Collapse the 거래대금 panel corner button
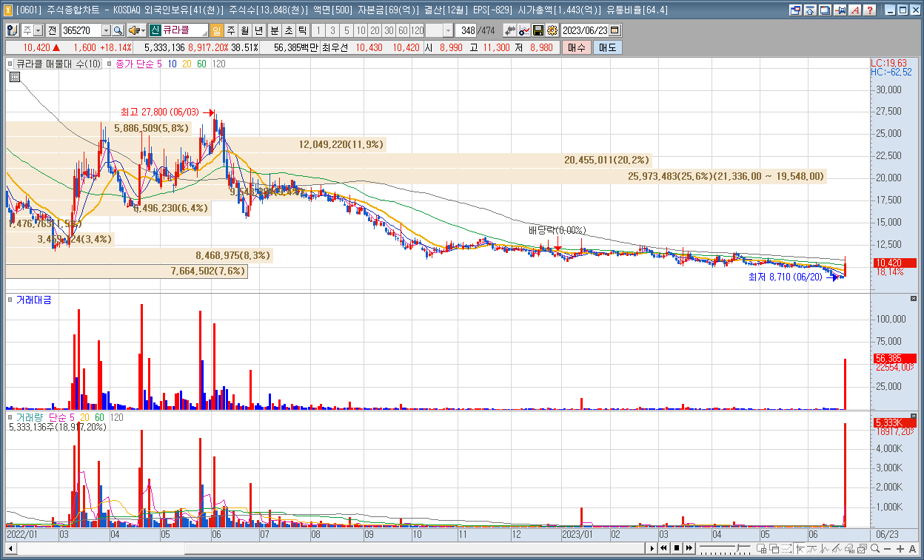Image resolution: width=924 pixels, height=560 pixels. [914, 298]
